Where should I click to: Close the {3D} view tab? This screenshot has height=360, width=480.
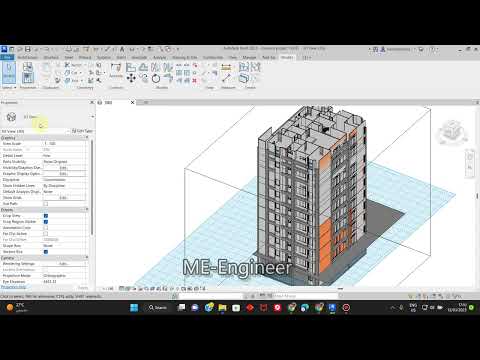tap(132, 102)
